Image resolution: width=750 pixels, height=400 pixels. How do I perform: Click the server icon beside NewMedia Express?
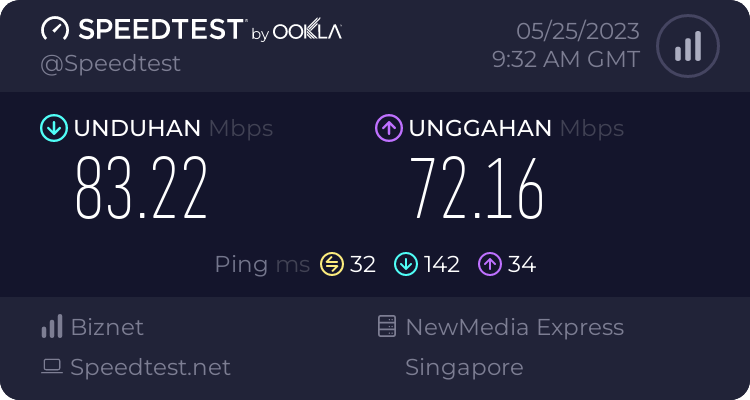(386, 327)
